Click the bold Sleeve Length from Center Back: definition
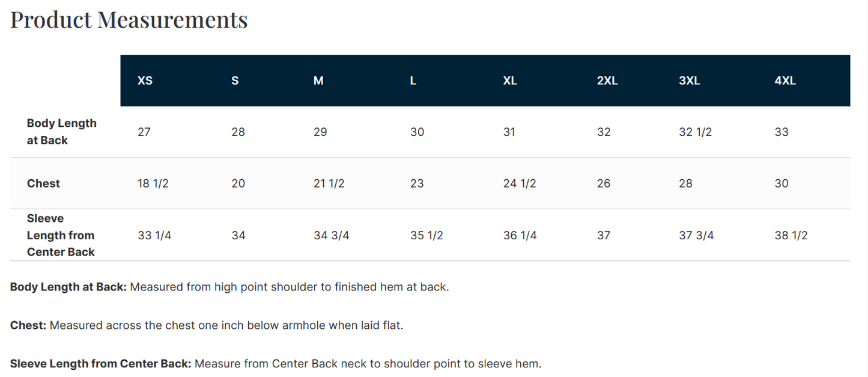Screen dimensions: 868x377 (101, 364)
